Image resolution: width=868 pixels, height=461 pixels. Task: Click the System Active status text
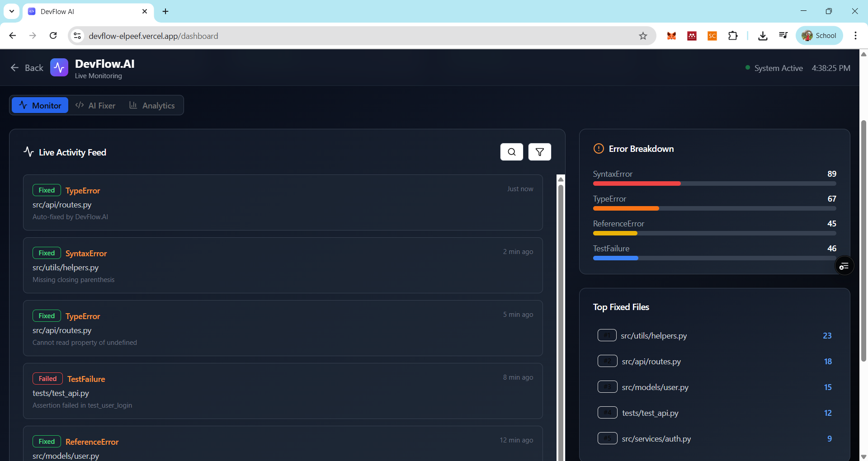(778, 68)
